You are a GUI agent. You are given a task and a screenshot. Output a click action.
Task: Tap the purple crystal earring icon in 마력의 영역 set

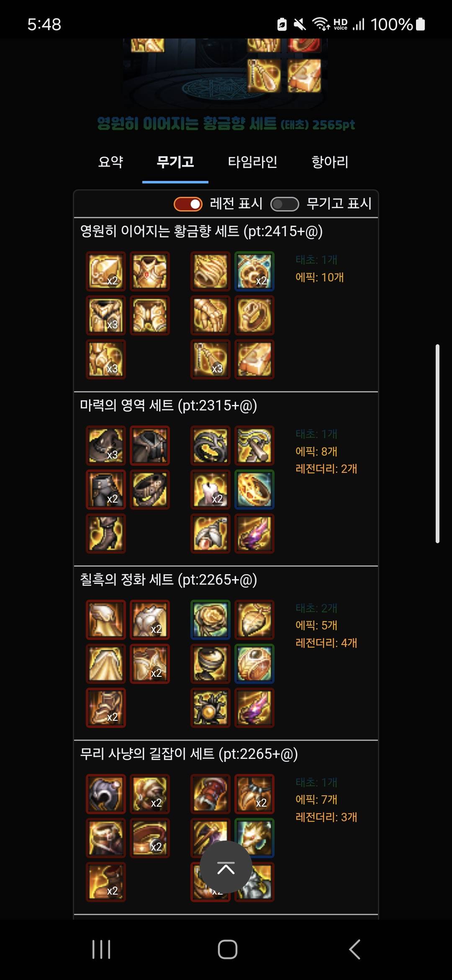click(254, 534)
